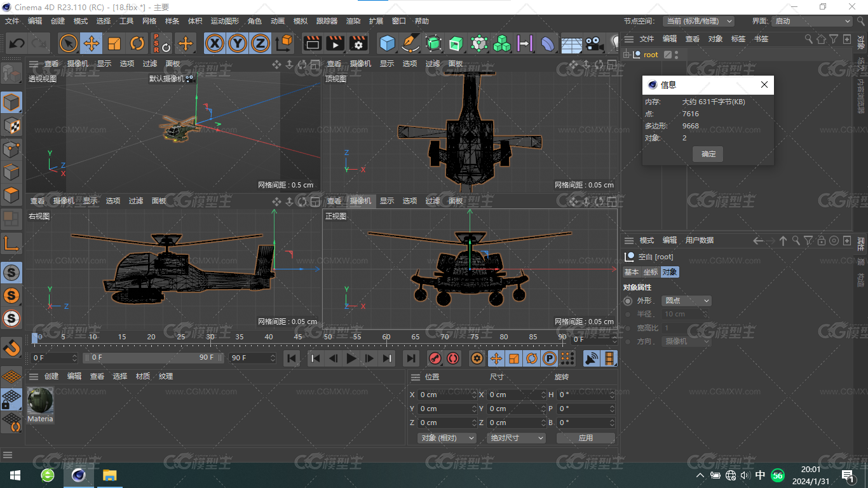Open the node space dropdown
The width and height of the screenshot is (868, 488).
(x=698, y=21)
